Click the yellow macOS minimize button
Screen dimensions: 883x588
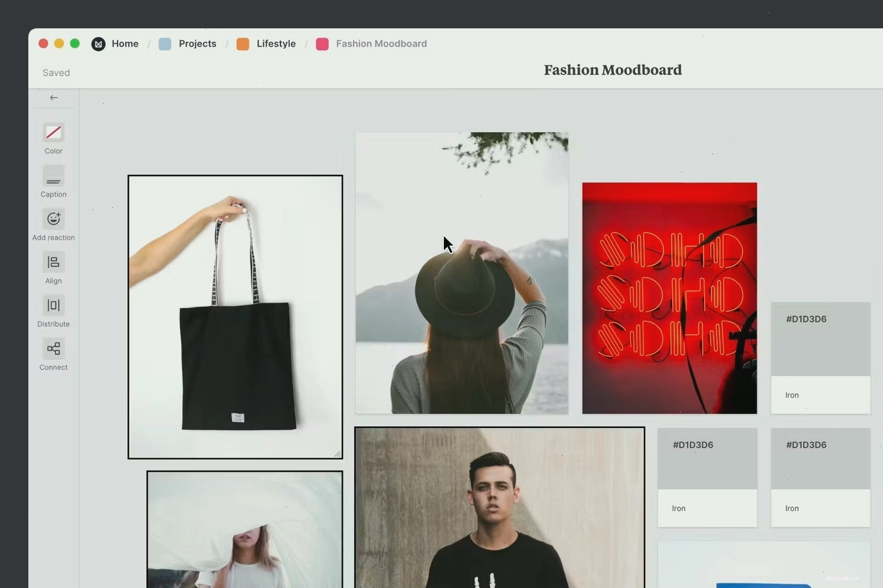(x=59, y=43)
